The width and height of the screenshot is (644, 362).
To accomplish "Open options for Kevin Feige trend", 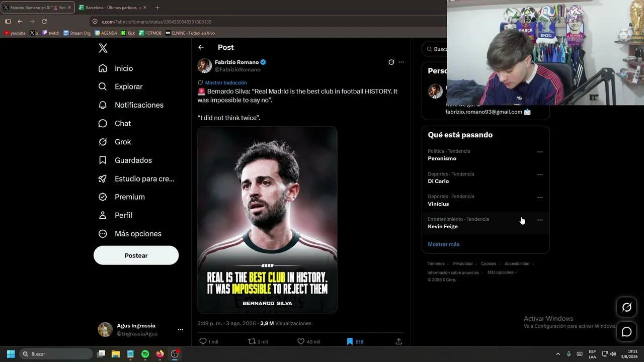I will [540, 220].
